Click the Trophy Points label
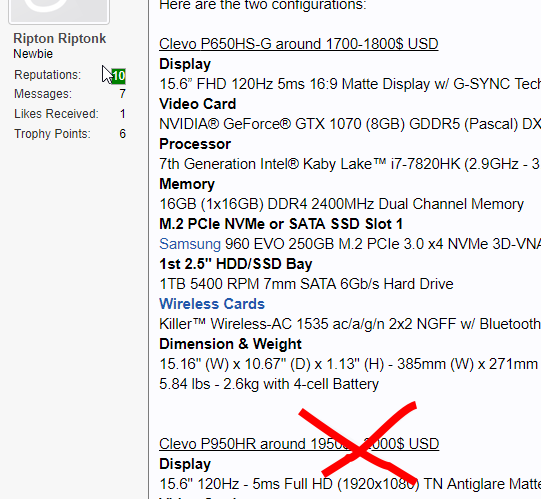The width and height of the screenshot is (541, 499). 52,134
